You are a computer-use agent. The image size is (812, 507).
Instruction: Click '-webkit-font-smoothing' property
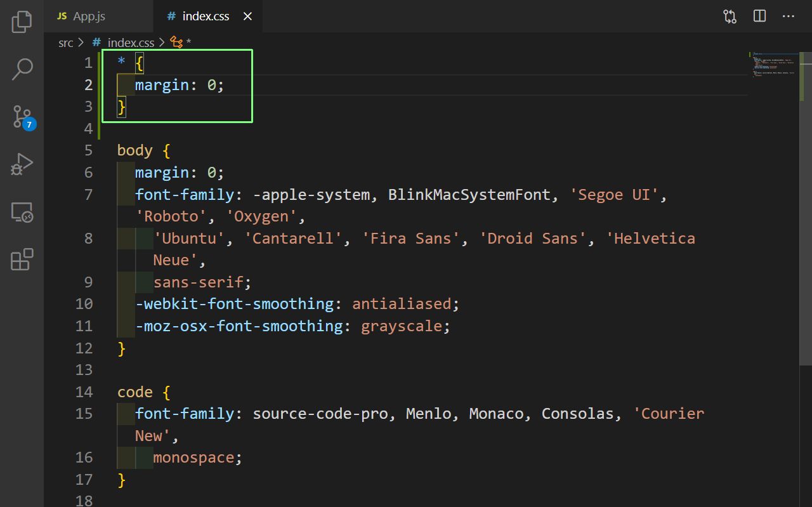click(235, 304)
